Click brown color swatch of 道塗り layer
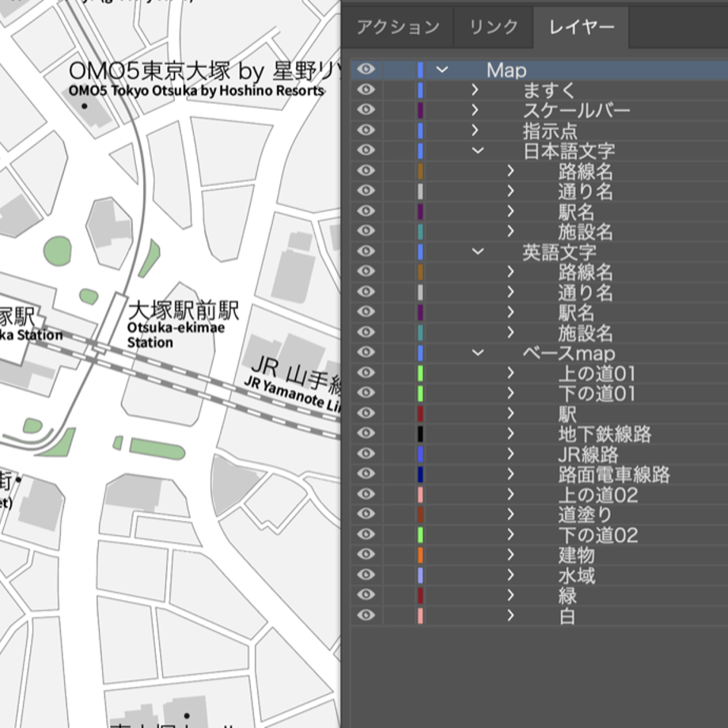Image resolution: width=728 pixels, height=728 pixels. tap(420, 514)
